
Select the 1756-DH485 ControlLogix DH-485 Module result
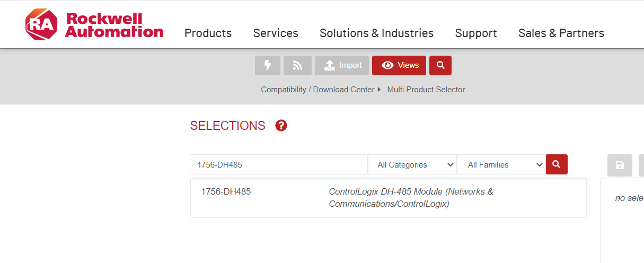[388, 198]
